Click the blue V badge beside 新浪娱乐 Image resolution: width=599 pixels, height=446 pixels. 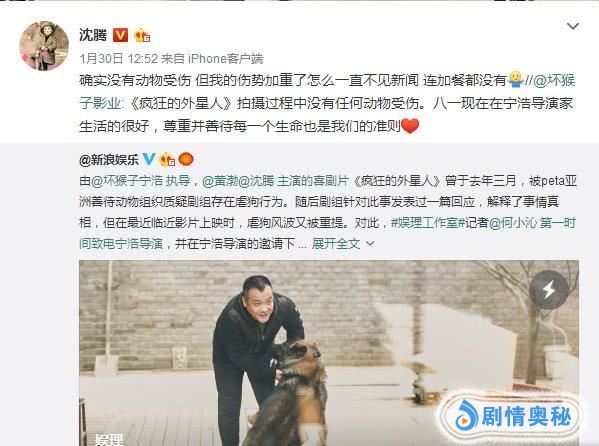click(149, 159)
